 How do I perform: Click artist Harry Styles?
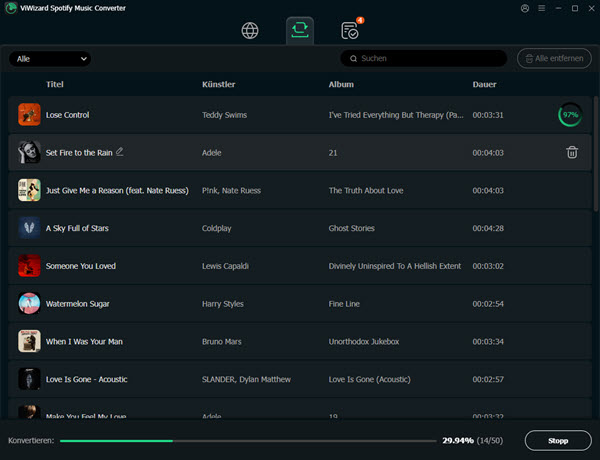click(223, 304)
